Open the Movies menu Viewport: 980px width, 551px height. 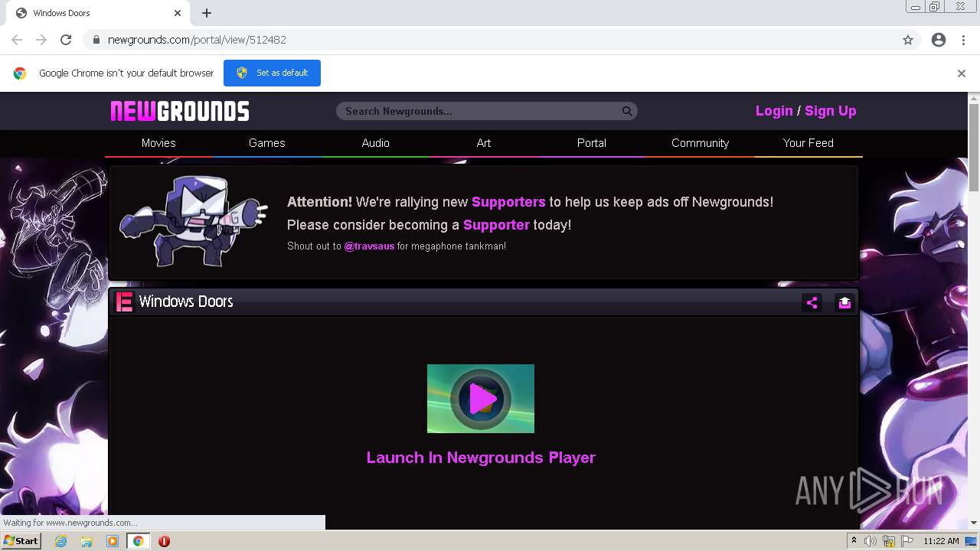pyautogui.click(x=158, y=143)
